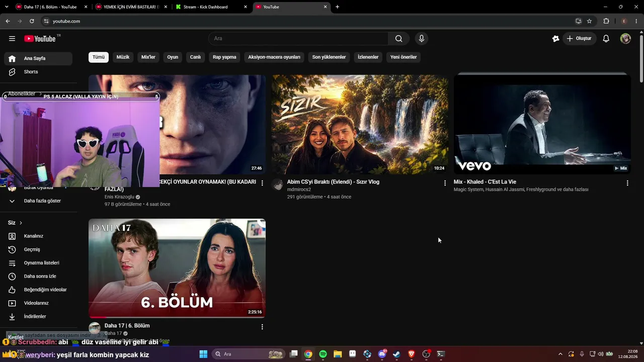Select the Mix'ler filter chip
Viewport: 644px width, 362px height.
(148, 57)
